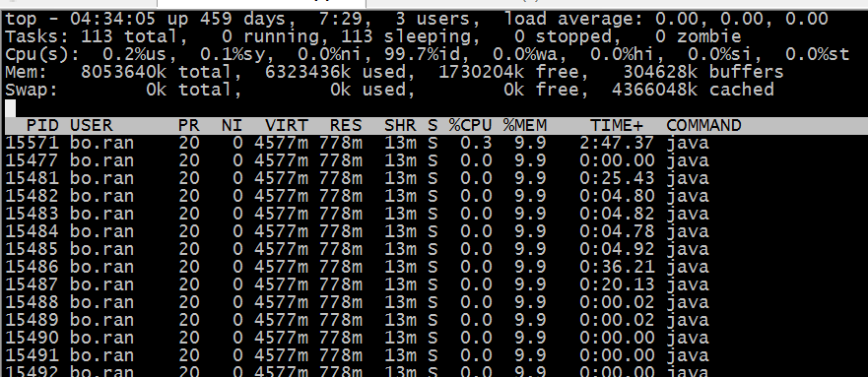Click the load average label
868x377 pixels.
tap(573, 20)
